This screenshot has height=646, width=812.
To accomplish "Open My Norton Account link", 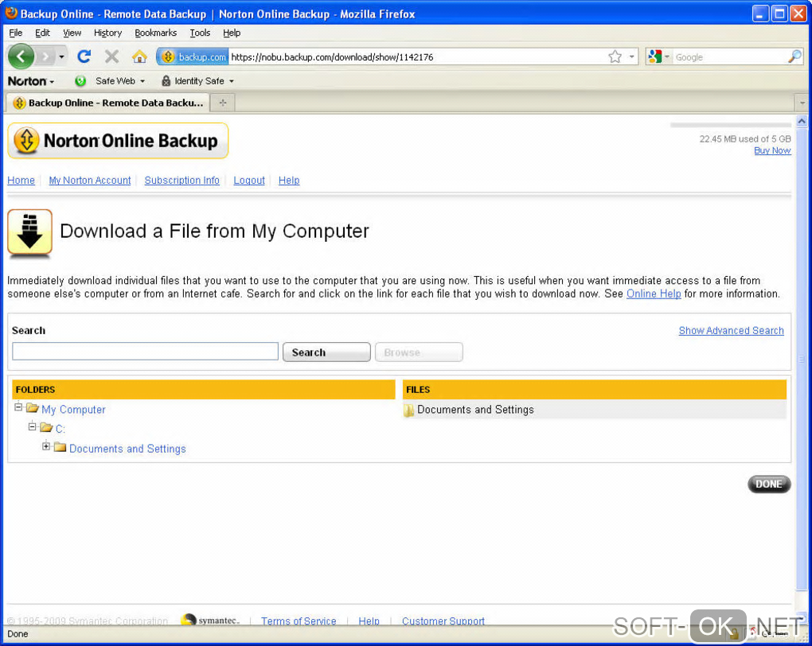I will point(90,180).
